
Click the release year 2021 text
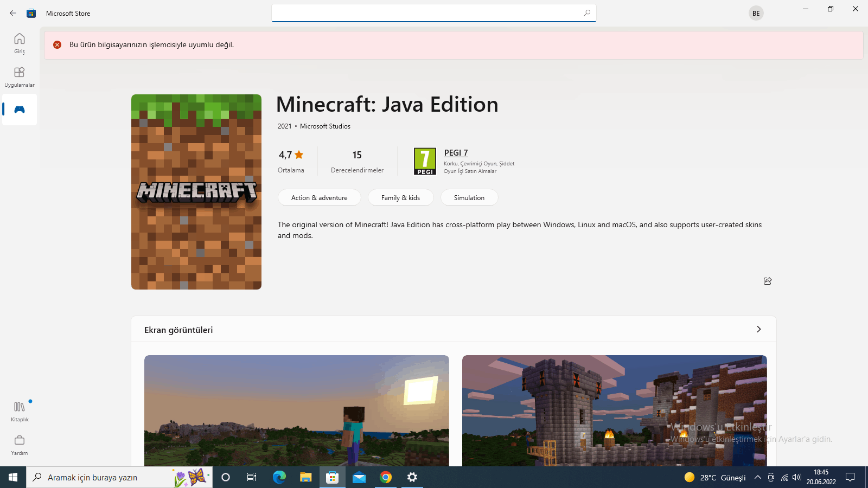tap(285, 126)
